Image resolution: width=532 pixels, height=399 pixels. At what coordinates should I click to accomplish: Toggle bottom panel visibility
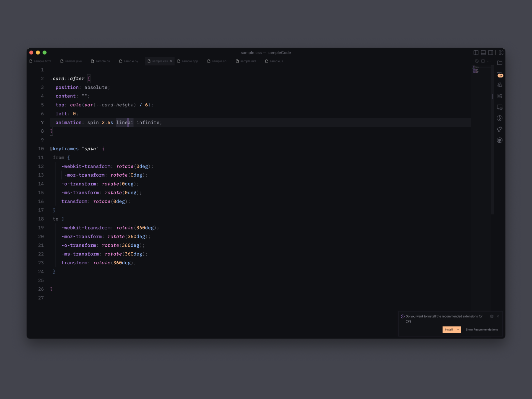pos(483,53)
